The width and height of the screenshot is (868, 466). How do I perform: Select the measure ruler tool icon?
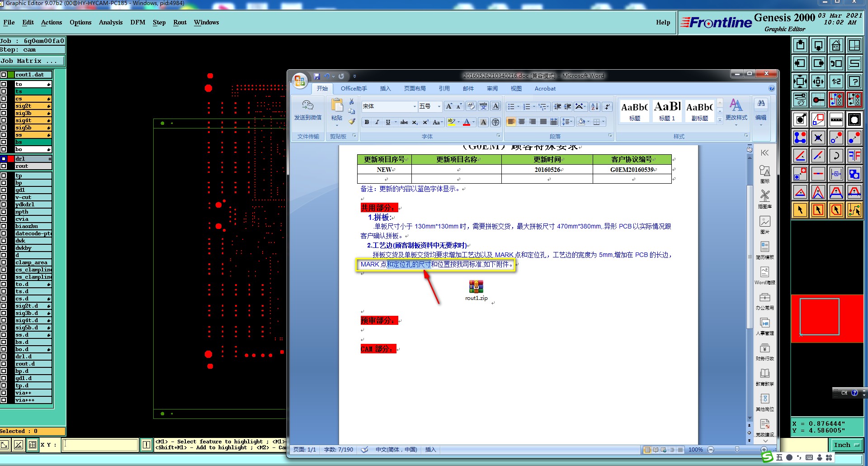click(836, 119)
